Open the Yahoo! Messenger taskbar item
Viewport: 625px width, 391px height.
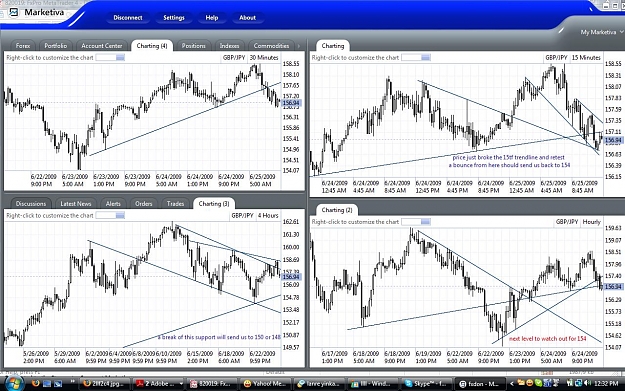tap(266, 384)
